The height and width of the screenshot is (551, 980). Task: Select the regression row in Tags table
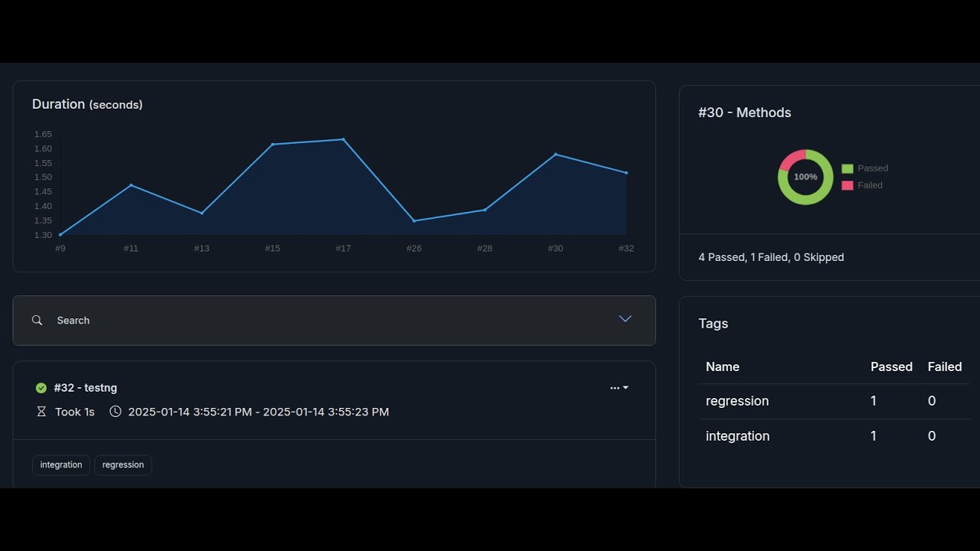coord(834,401)
